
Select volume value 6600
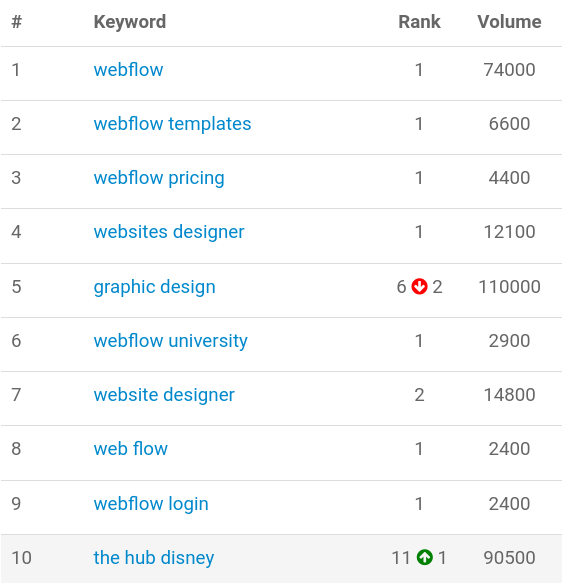[x=509, y=124]
